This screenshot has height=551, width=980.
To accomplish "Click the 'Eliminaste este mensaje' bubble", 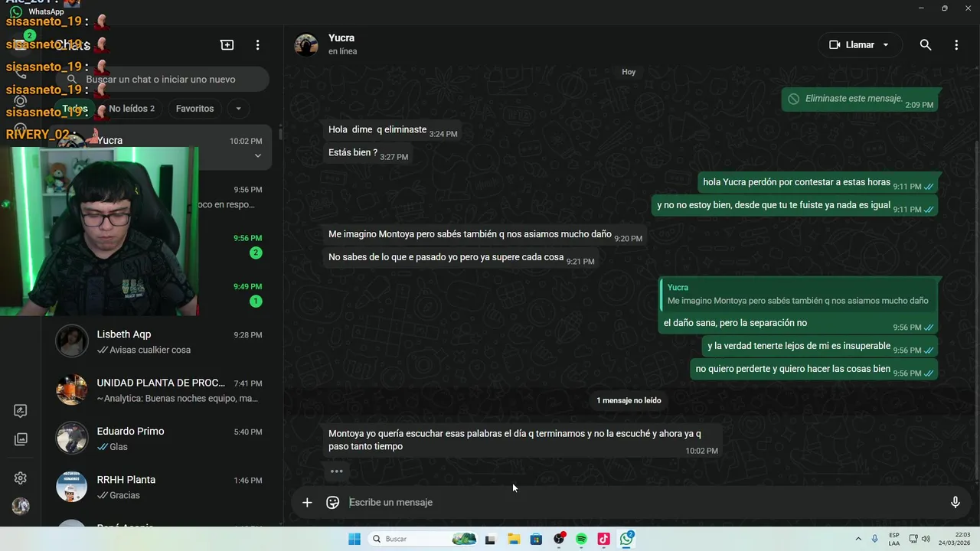I will click(860, 99).
